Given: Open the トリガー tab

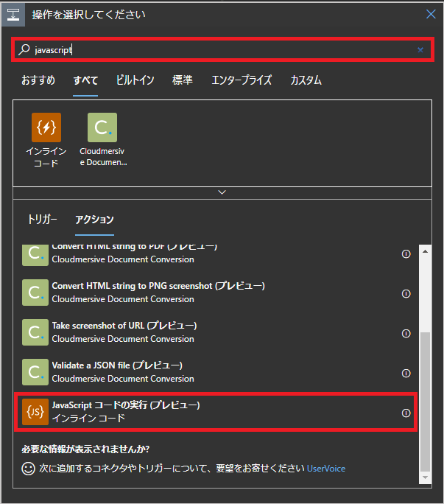Looking at the screenshot, I should (x=42, y=220).
